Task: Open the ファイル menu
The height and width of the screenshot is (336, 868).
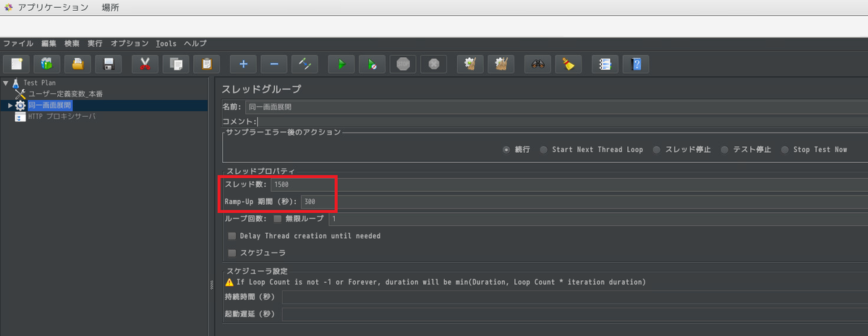Action: tap(18, 43)
